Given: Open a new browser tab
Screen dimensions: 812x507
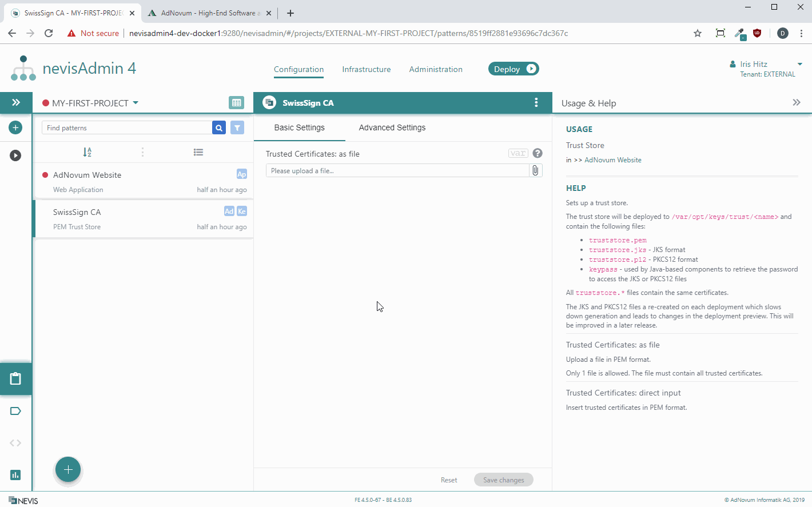Looking at the screenshot, I should coord(290,13).
